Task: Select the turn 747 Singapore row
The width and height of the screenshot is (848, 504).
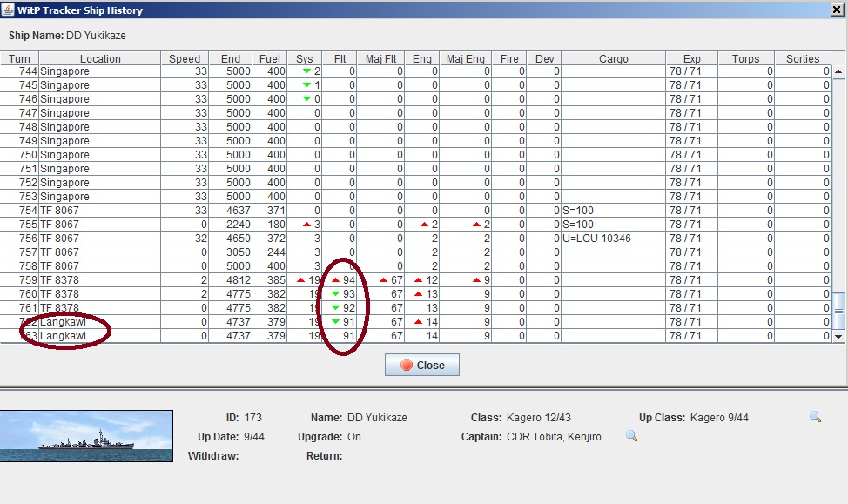Action: point(415,113)
